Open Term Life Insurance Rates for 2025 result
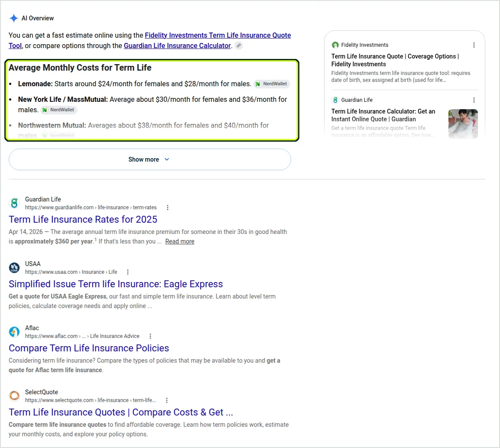Viewport: 500px width, 448px height. coord(83,219)
